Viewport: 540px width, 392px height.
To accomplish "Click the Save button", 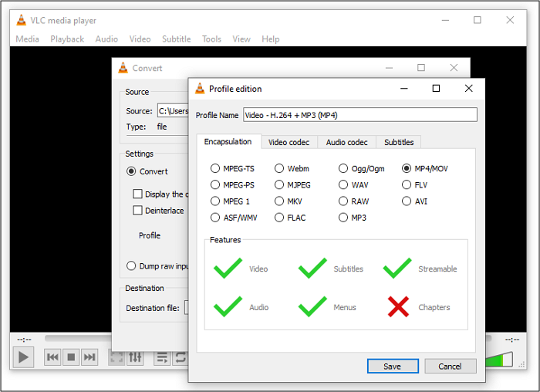I will click(x=393, y=367).
